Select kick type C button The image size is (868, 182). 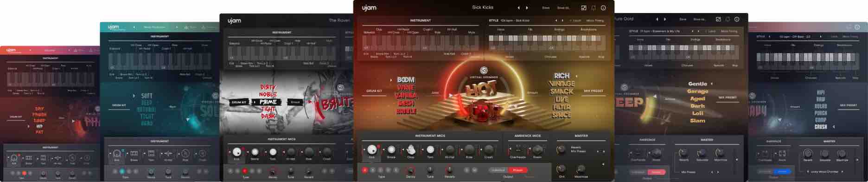[381, 170]
